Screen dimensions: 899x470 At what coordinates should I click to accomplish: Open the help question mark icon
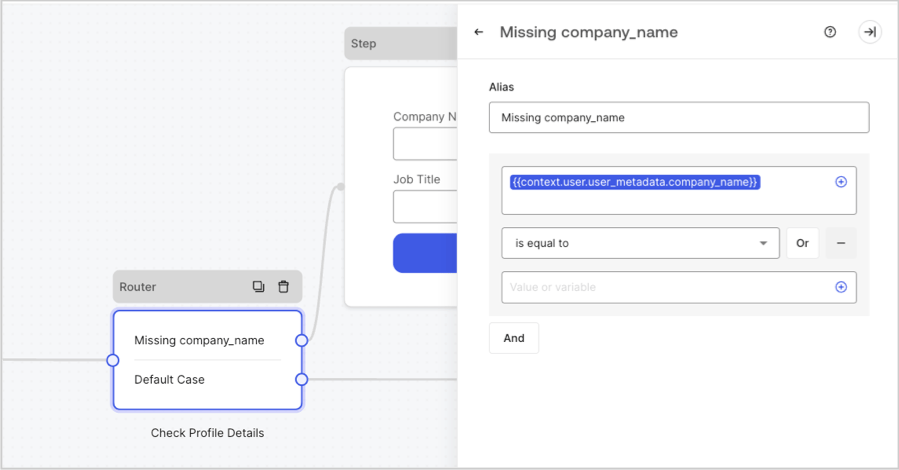click(x=830, y=32)
